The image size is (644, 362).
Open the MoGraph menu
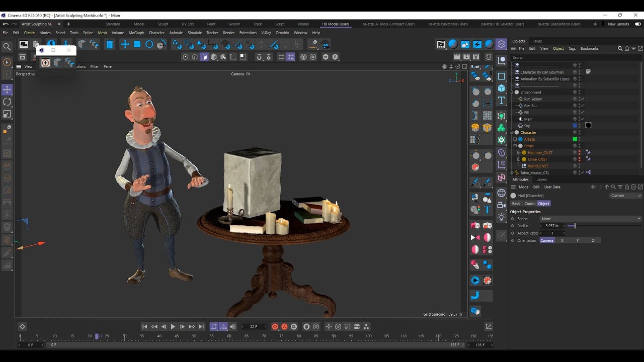[136, 33]
